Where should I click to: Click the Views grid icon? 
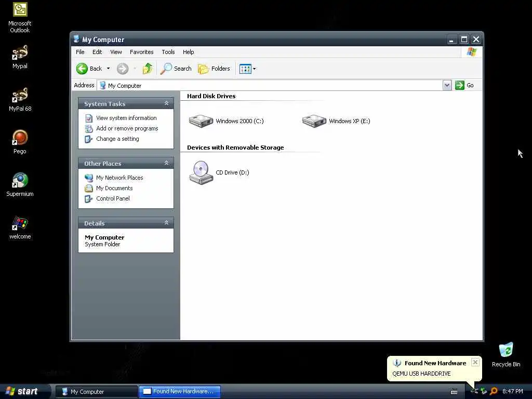coord(245,69)
